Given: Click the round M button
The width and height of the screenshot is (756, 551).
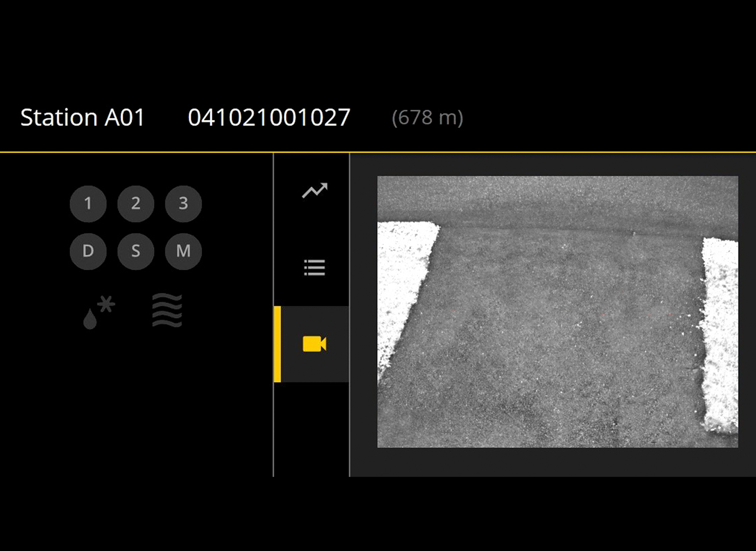Looking at the screenshot, I should 183,251.
